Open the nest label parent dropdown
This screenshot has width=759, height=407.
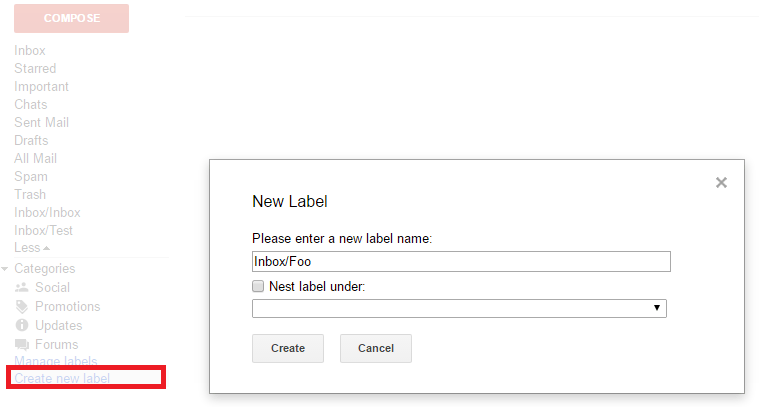click(459, 308)
